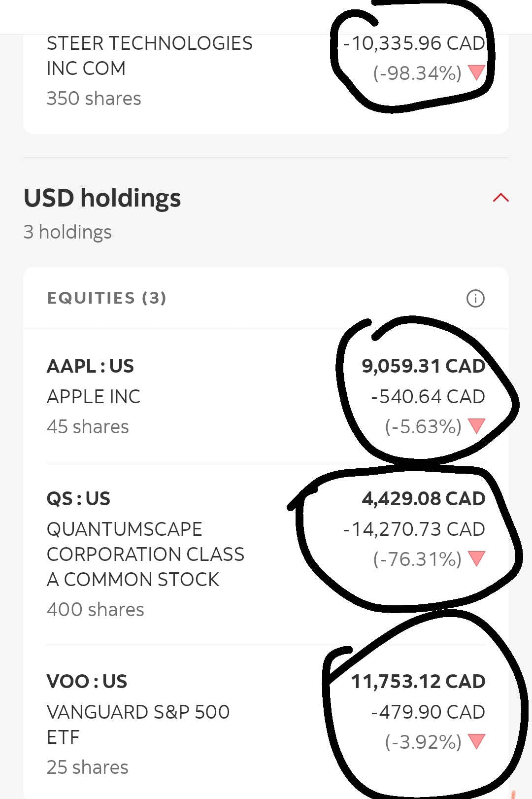Image resolution: width=532 pixels, height=799 pixels.
Task: Tap the EQUITIES (3) header
Action: [x=107, y=298]
